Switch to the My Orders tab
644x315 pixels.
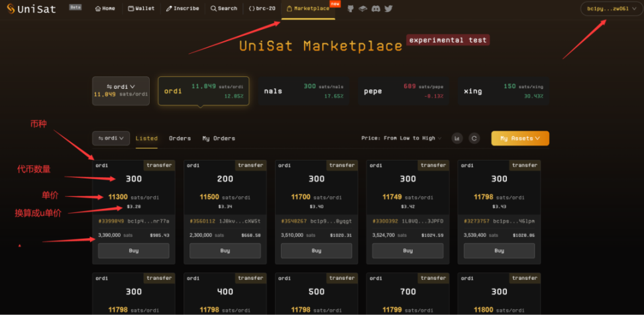[x=219, y=139]
